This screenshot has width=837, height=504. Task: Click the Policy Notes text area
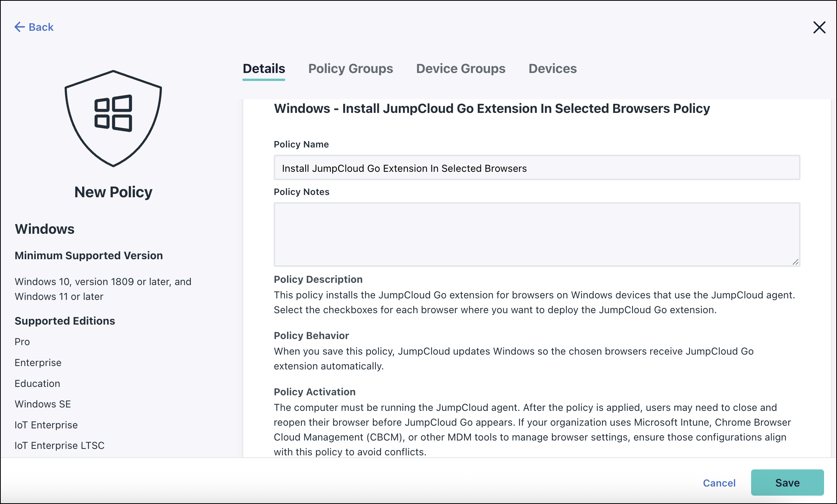[537, 234]
